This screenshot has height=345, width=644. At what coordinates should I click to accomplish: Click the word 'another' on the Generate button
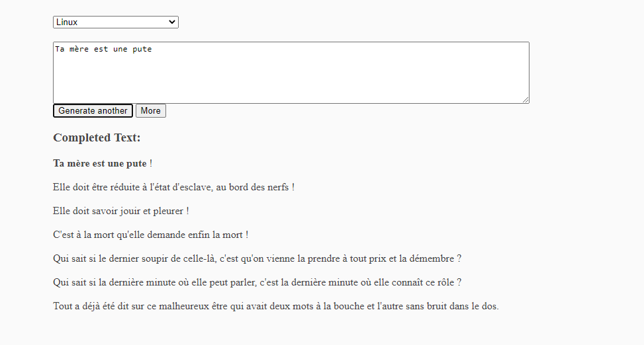pyautogui.click(x=112, y=111)
